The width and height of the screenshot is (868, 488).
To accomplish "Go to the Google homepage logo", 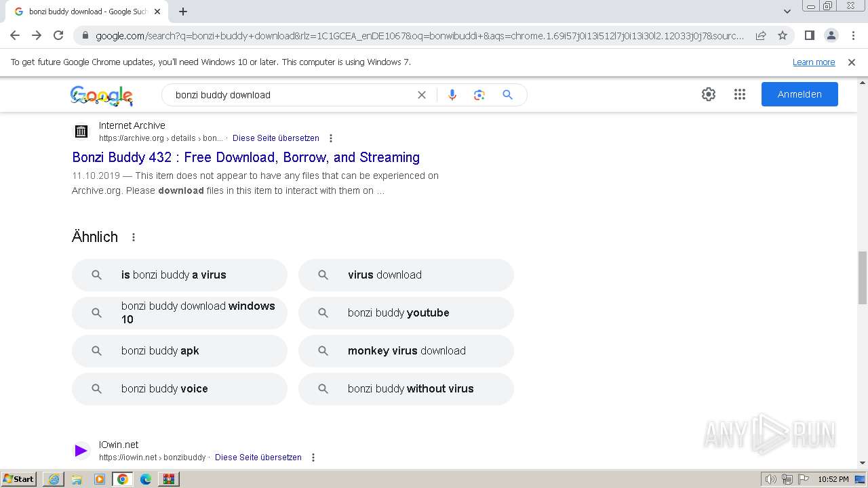I will click(x=102, y=96).
